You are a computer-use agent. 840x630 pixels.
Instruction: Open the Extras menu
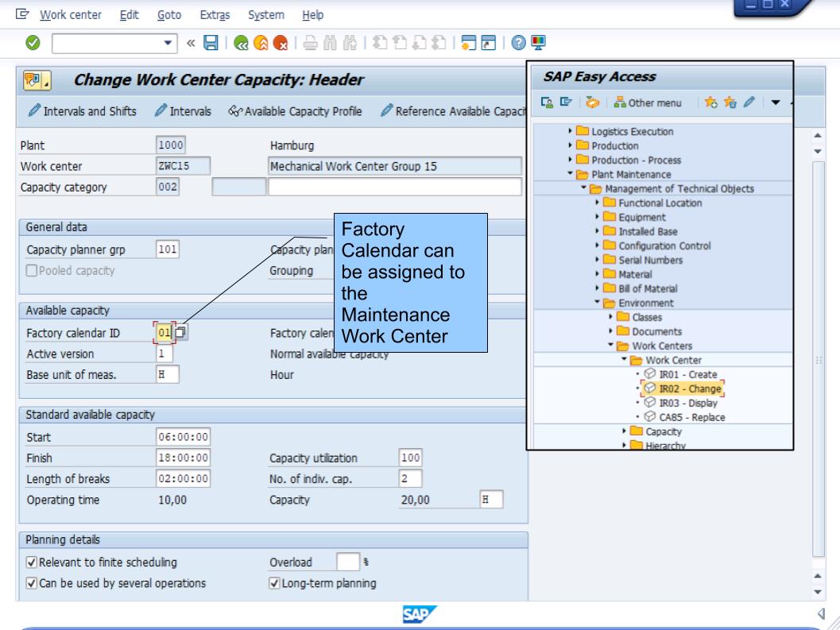point(215,15)
